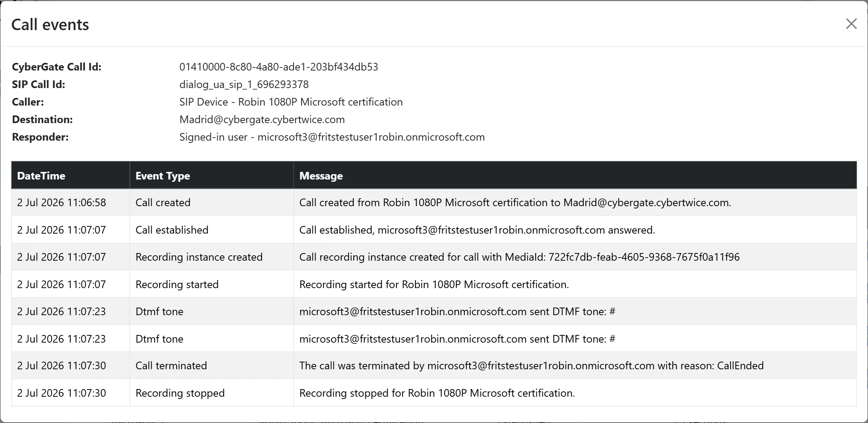Click the 'Call events' dialog title
This screenshot has height=423, width=868.
pos(50,25)
